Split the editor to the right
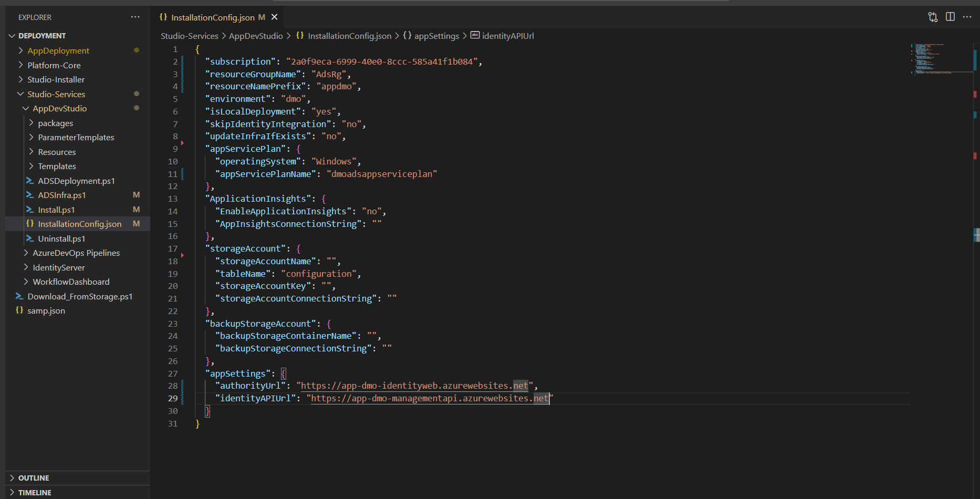The image size is (980, 499). [x=950, y=17]
